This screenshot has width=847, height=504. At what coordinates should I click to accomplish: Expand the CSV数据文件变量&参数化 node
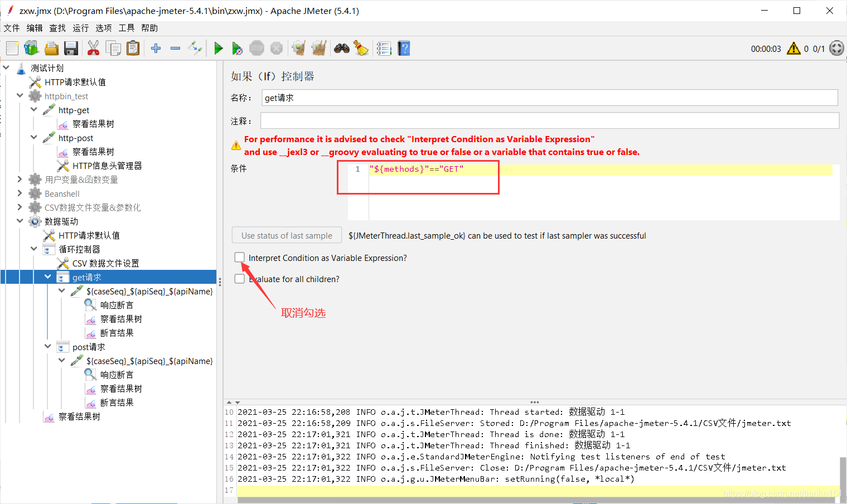[20, 207]
